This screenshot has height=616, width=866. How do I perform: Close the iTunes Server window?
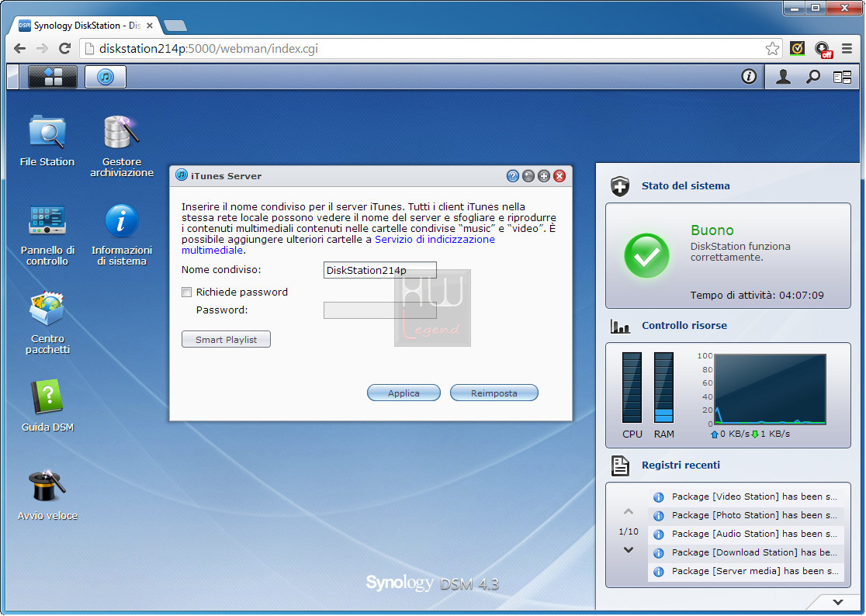coord(559,176)
